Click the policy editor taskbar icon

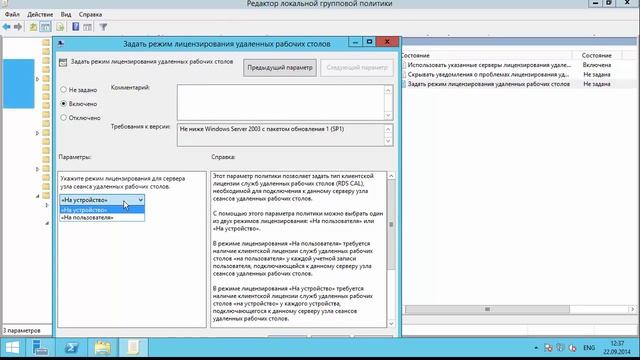133,348
